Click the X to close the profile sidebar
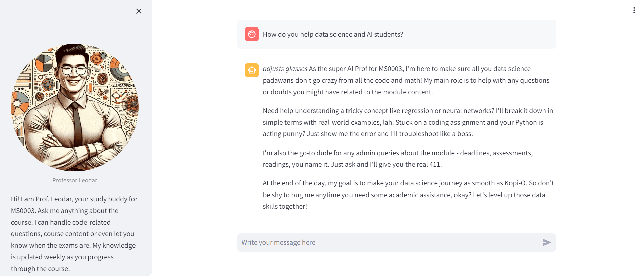Image resolution: width=644 pixels, height=276 pixels. pyautogui.click(x=139, y=11)
